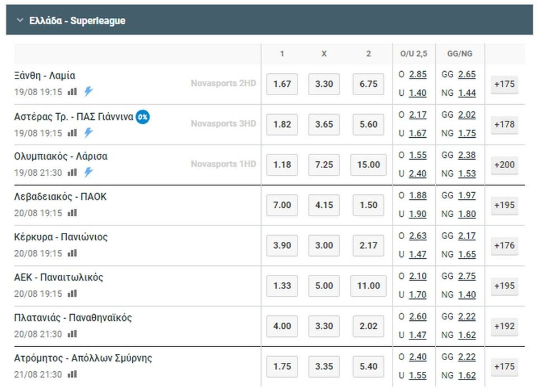Open the Πλατανιάς - Παναθηναϊκός match page

[x=73, y=318]
